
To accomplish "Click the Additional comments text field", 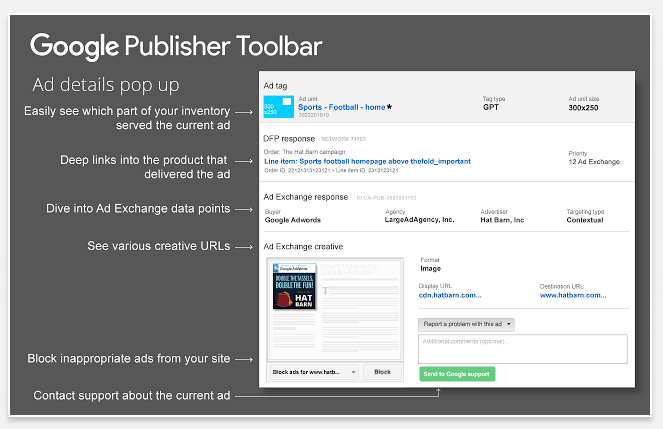I will [x=523, y=349].
